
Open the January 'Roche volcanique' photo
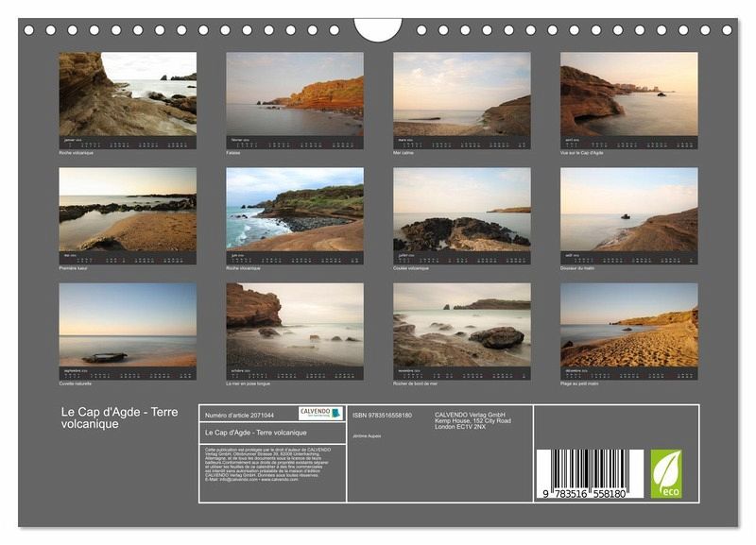click(x=128, y=94)
